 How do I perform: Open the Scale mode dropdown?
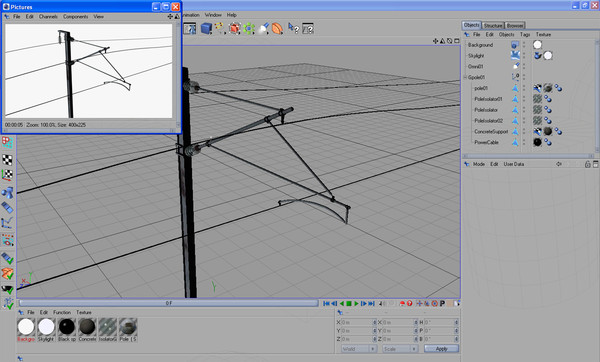coord(400,349)
